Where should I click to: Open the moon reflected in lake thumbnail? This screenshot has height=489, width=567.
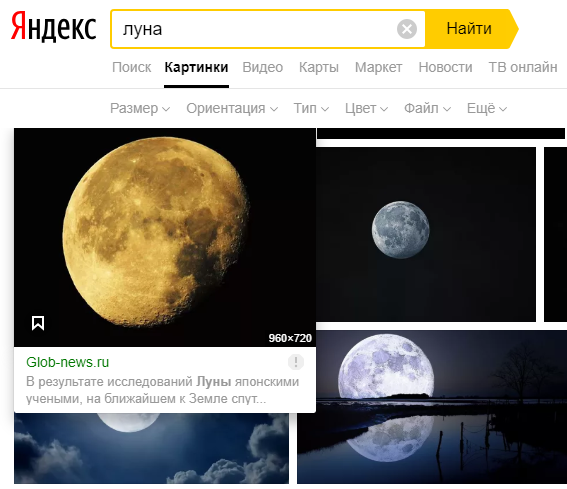pos(432,407)
